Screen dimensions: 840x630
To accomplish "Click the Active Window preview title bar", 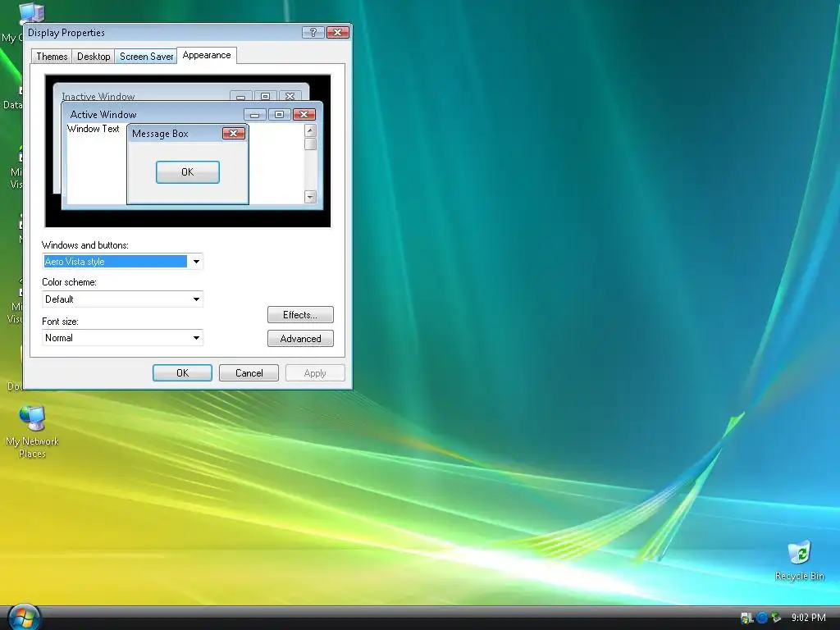I will click(x=192, y=114).
